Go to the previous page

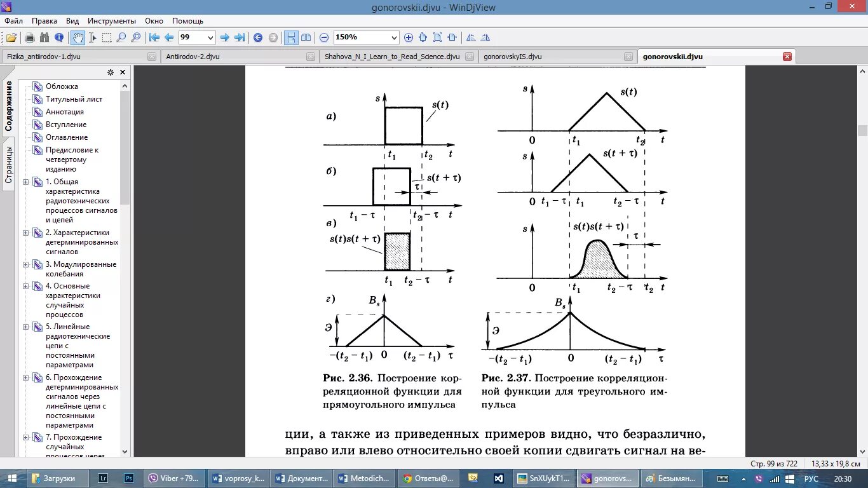coord(169,37)
